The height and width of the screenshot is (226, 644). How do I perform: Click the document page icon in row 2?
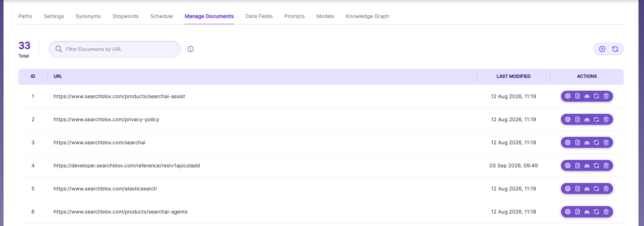[577, 119]
